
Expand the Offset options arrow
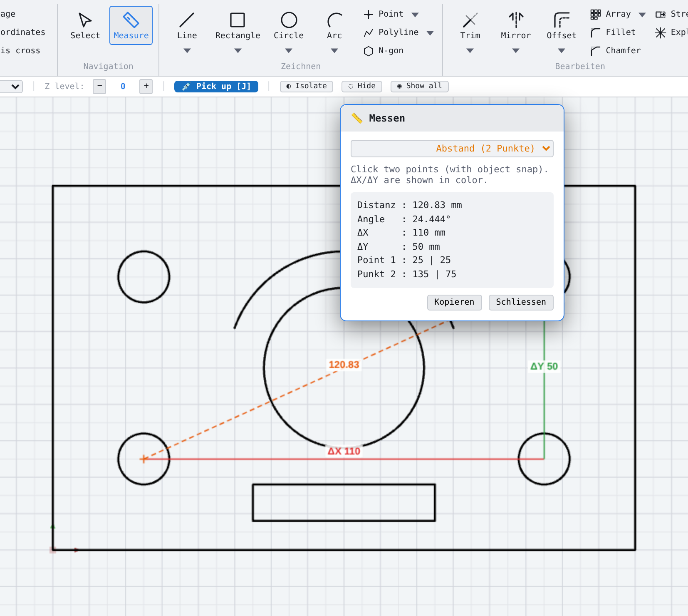[x=562, y=51]
